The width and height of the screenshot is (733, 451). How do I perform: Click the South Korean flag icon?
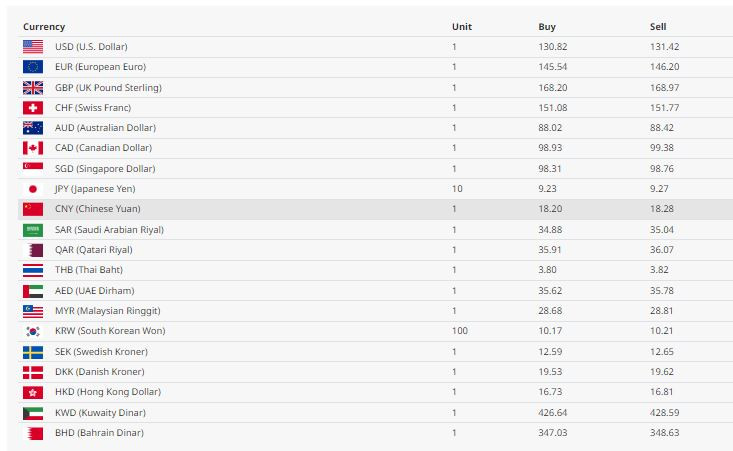[x=33, y=331]
